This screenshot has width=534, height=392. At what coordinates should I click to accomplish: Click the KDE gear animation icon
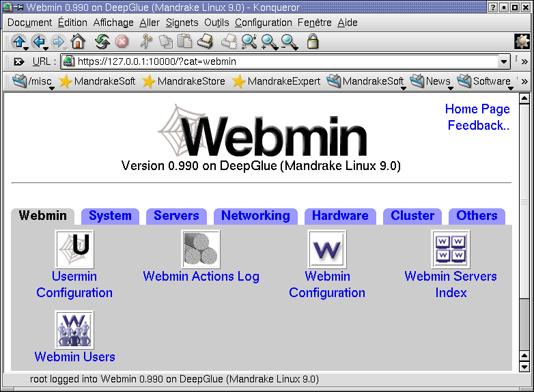click(522, 42)
